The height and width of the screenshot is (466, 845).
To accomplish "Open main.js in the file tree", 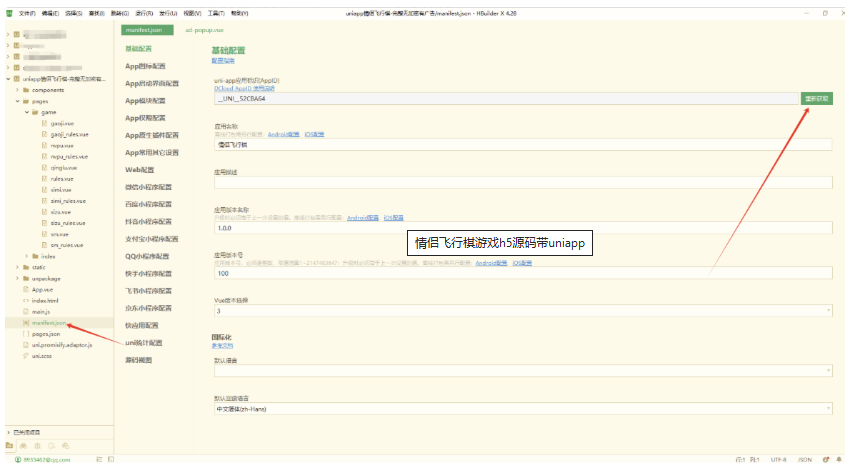I will (41, 312).
